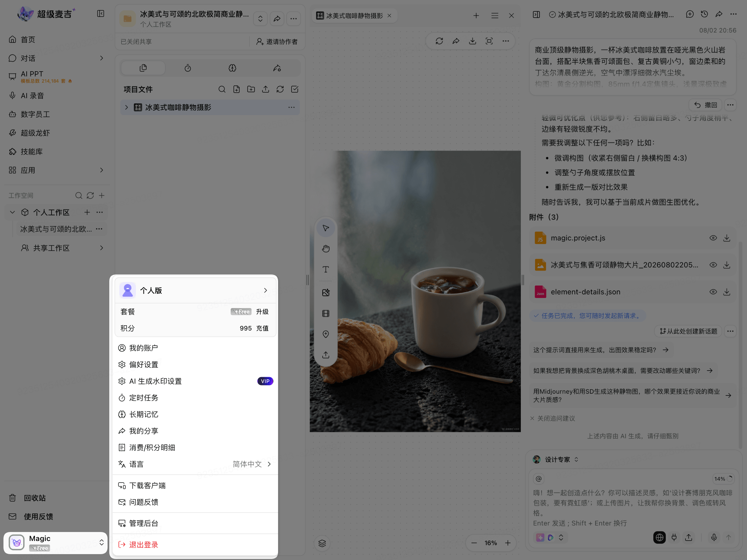Preview magic.project.js with the eye icon
The image size is (747, 560).
coord(713,238)
